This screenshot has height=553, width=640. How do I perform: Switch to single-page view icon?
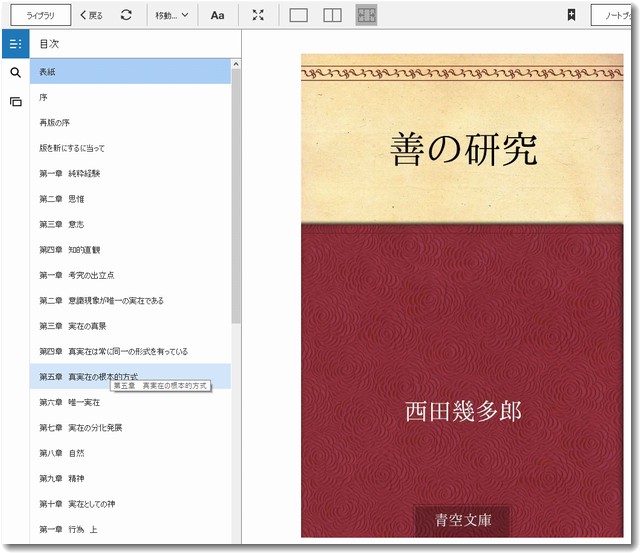point(298,16)
